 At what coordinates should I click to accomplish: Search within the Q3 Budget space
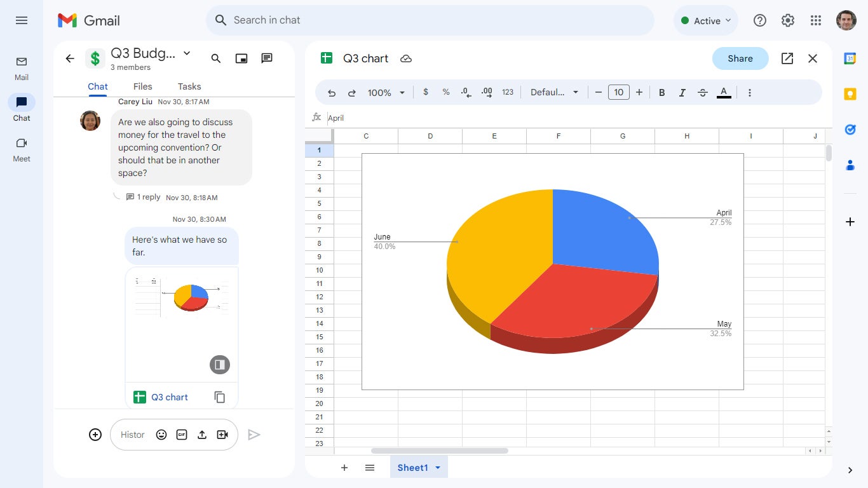216,58
